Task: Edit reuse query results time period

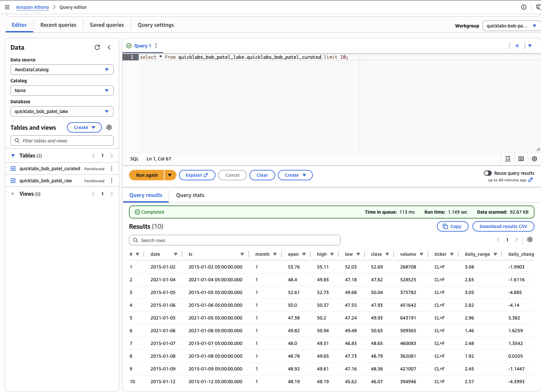Action: 531,180
